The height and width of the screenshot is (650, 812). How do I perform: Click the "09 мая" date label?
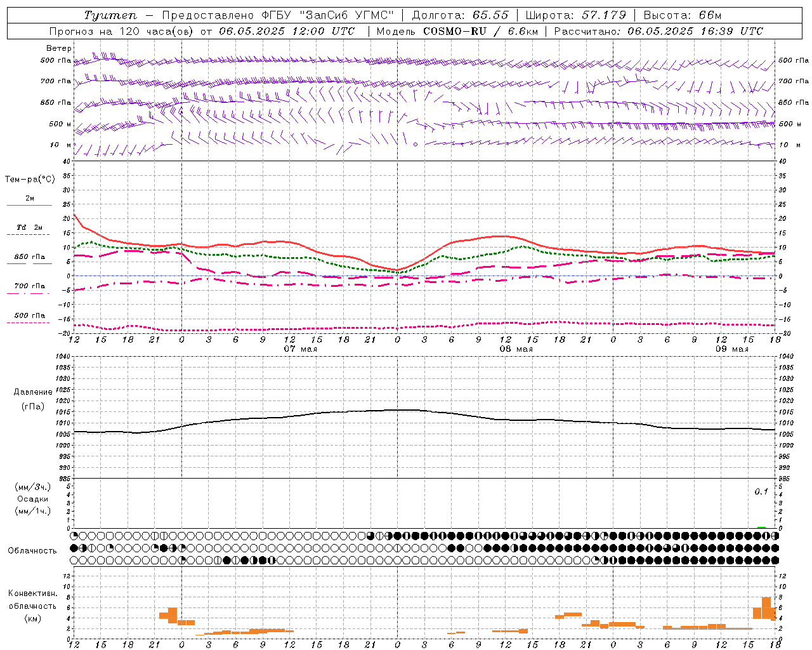(732, 349)
